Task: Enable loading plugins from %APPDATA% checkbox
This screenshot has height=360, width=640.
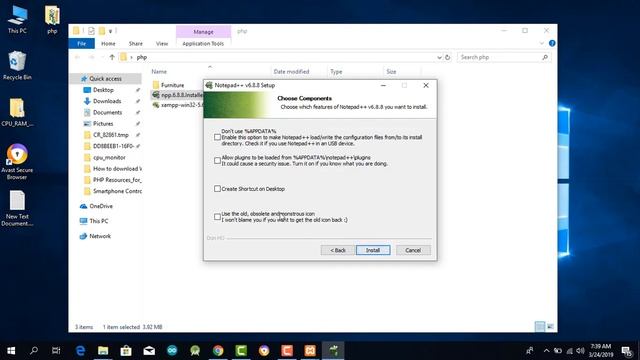Action: (x=217, y=160)
